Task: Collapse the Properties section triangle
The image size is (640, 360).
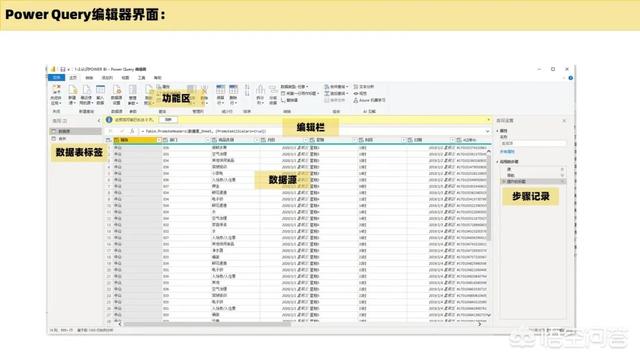Action: pos(498,131)
